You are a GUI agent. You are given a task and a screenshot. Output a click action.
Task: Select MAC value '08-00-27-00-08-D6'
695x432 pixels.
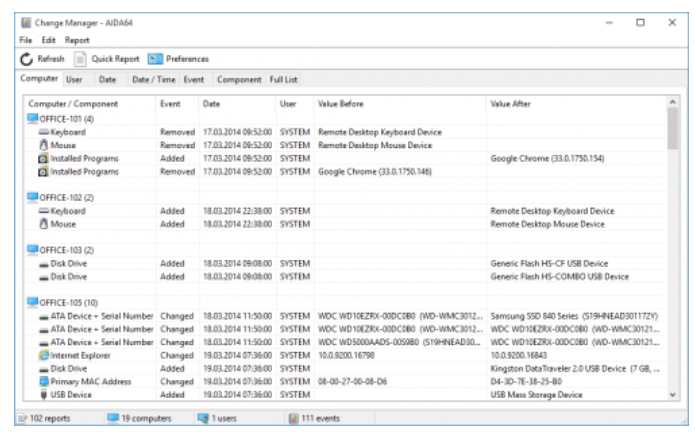coord(352,381)
